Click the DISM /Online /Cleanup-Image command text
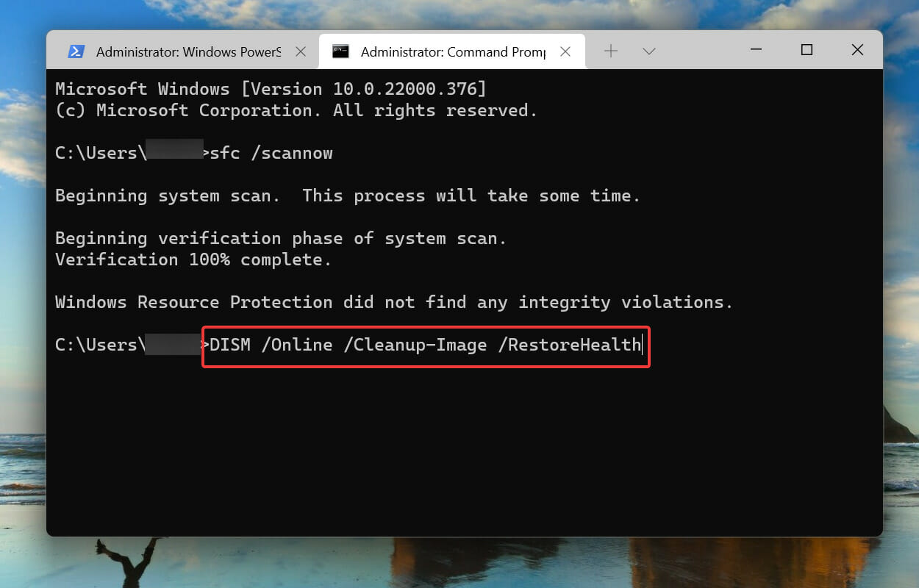919x588 pixels. pos(426,345)
